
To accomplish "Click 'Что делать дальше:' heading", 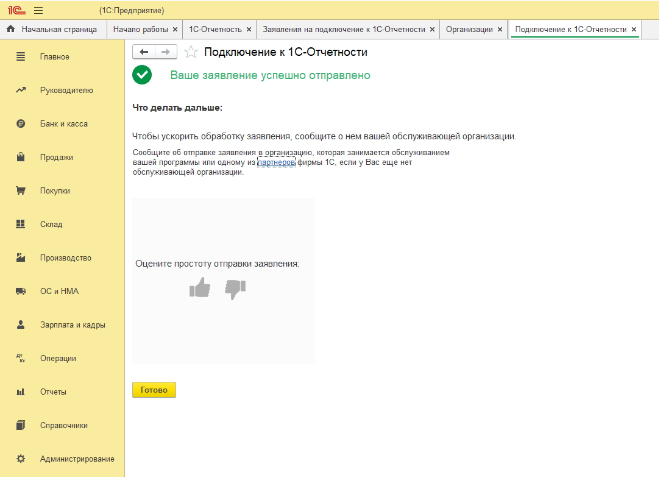I will pos(177,108).
